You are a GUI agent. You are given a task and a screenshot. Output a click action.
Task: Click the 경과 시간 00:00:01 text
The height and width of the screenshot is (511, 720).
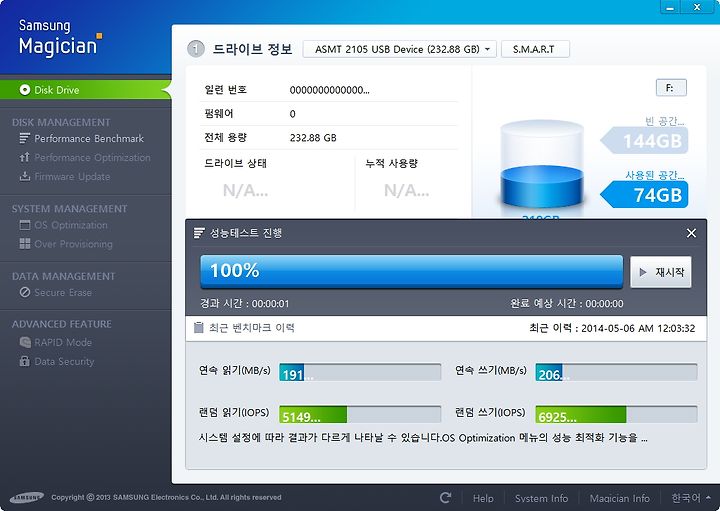click(x=244, y=303)
